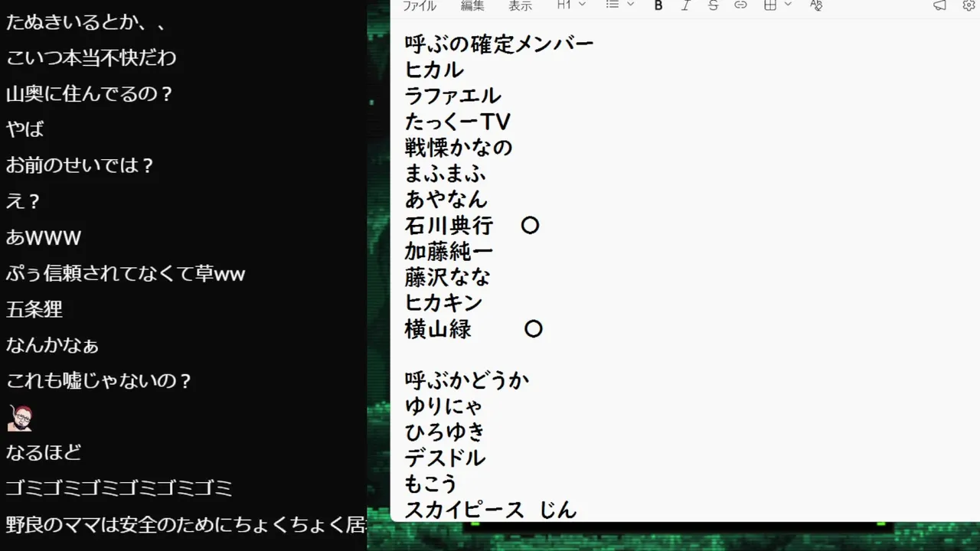Click the line もこう

(x=431, y=484)
